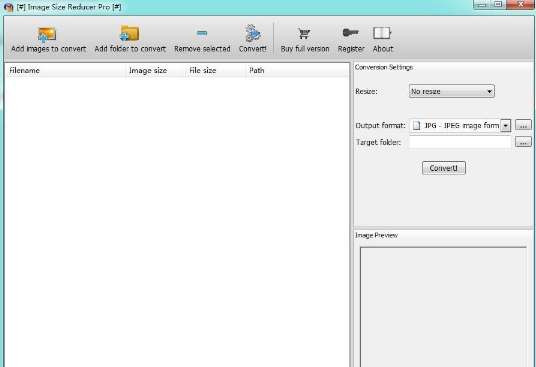This screenshot has height=367, width=536.
Task: Open the About book icon
Action: point(382,33)
